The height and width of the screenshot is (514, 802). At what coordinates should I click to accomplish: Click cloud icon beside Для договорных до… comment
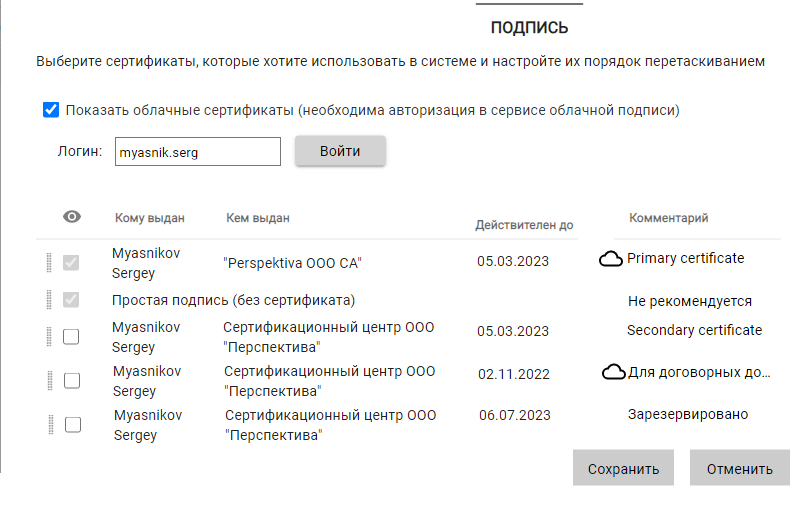614,373
